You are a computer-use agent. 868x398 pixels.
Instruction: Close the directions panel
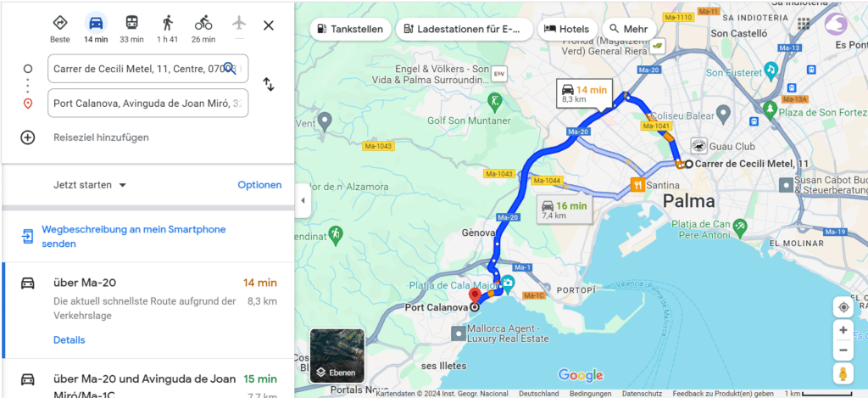coord(269,25)
